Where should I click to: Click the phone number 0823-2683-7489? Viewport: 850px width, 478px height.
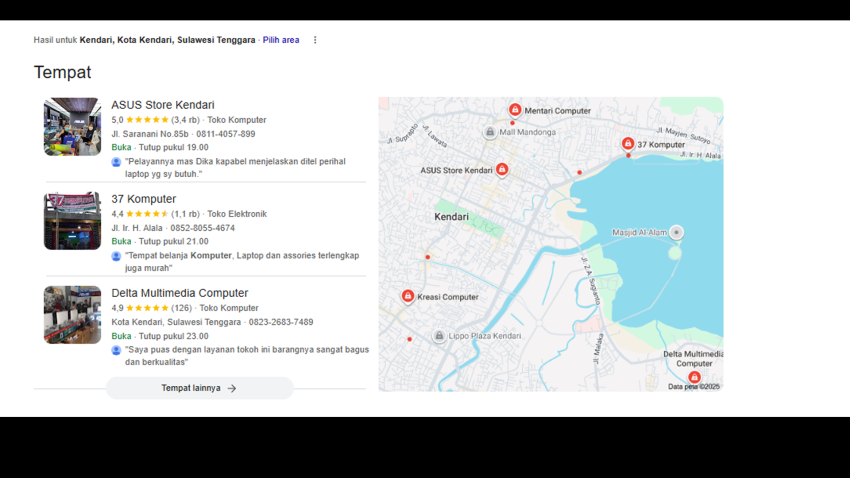[281, 322]
